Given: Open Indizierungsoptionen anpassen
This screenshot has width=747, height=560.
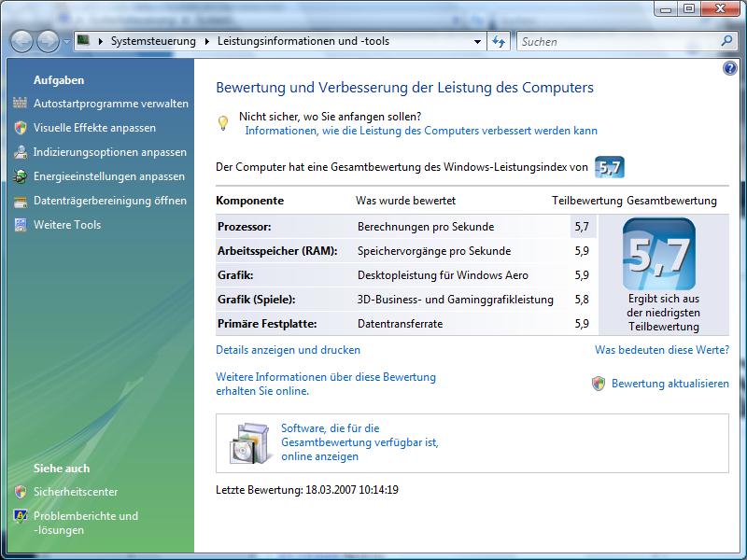Looking at the screenshot, I should point(110,152).
